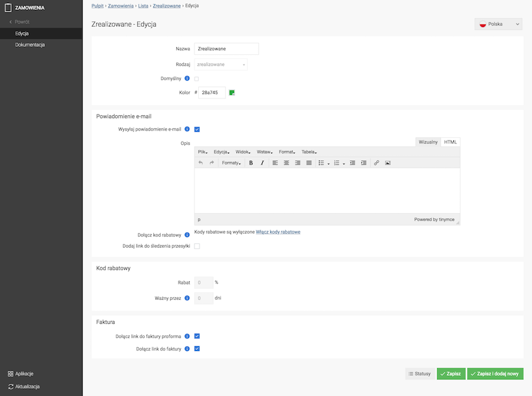This screenshot has height=396, width=532.
Task: Open the Formaty dropdown in the editor
Action: point(231,163)
